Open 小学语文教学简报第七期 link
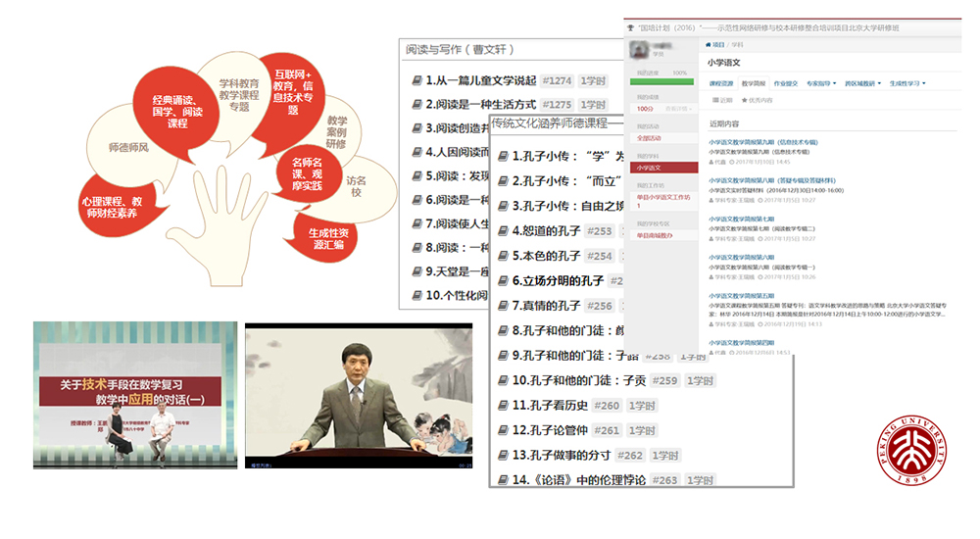Image resolution: width=980 pixels, height=539 pixels. tap(741, 219)
